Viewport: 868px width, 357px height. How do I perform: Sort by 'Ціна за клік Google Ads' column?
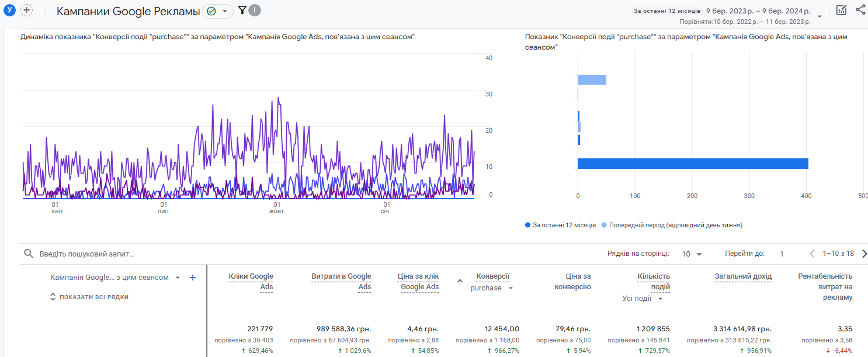pos(419,282)
